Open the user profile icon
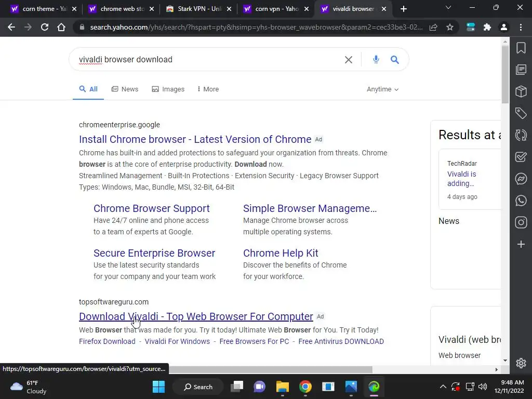 [x=504, y=27]
